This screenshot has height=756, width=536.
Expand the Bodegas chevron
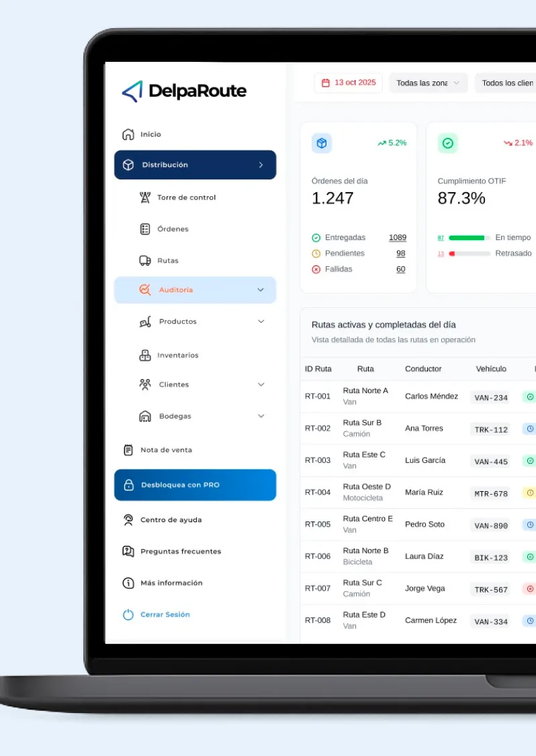coord(261,416)
